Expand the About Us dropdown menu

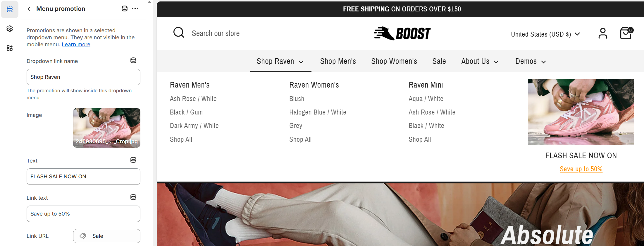pos(480,61)
